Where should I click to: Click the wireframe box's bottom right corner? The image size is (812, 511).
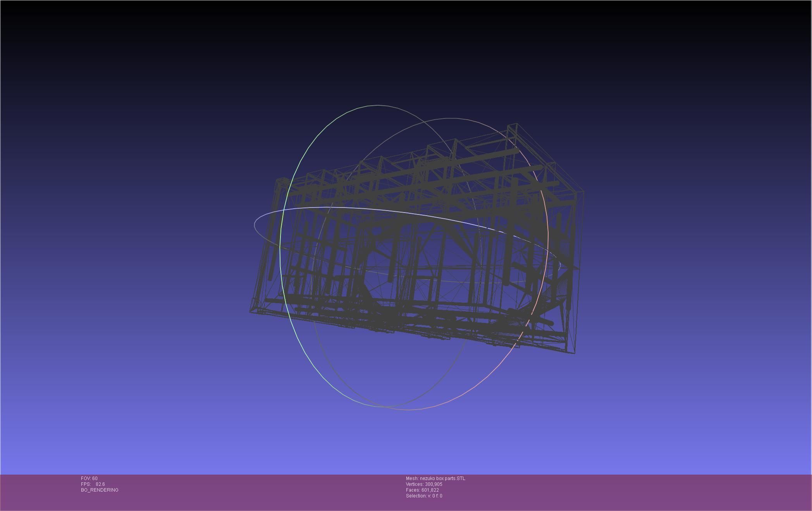574,352
